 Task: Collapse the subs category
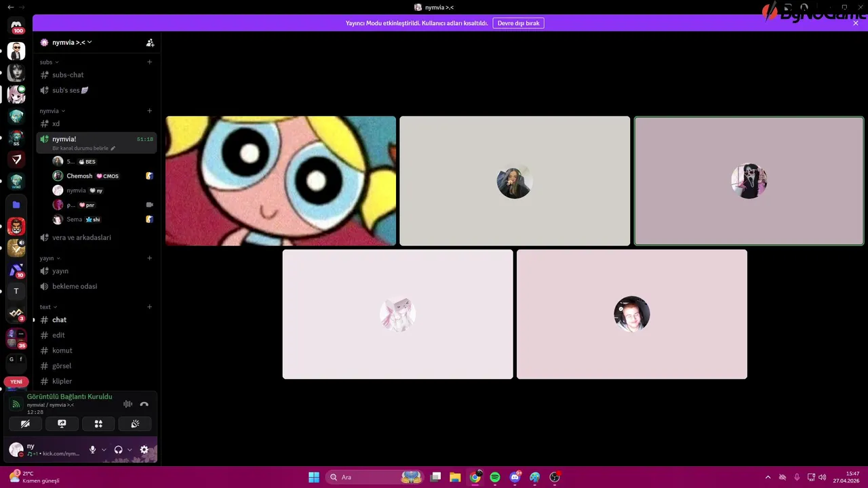[49, 62]
